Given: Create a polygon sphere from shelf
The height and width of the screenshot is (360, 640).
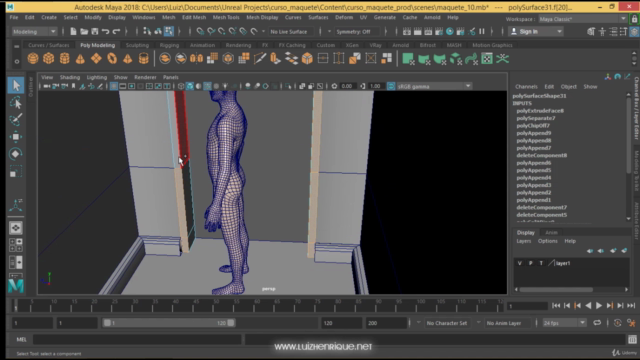Looking at the screenshot, I should click(33, 59).
